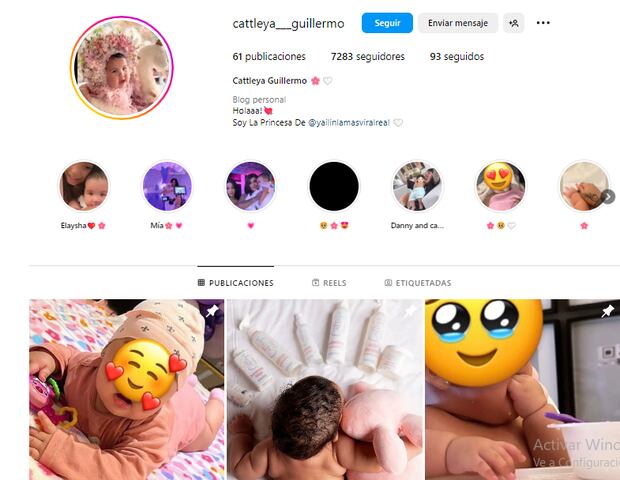Screen dimensions: 620x480
Task: Switch to the Etiquetadas tab
Action: [x=418, y=283]
